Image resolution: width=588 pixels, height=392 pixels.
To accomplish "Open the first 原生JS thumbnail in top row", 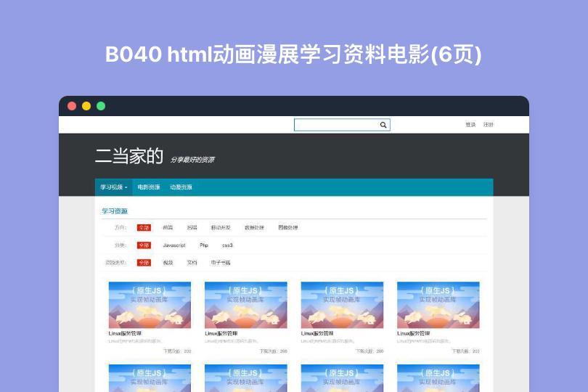I will 150,305.
